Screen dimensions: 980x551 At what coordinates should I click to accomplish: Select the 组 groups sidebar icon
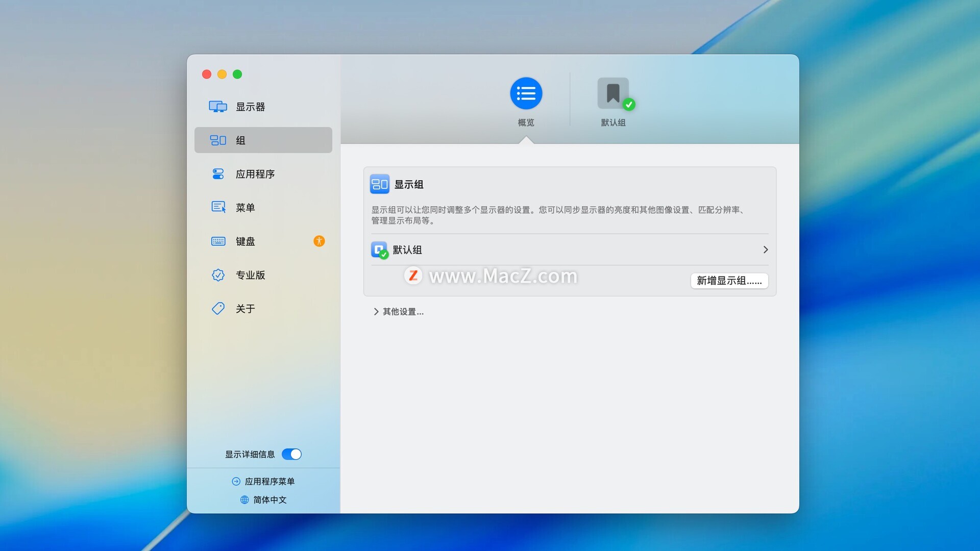coord(218,140)
